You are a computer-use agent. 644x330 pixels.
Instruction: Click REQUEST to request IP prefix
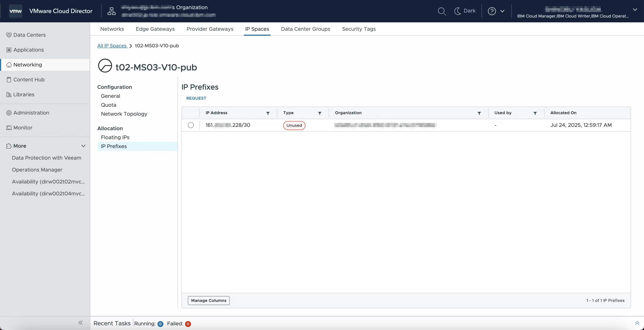196,98
